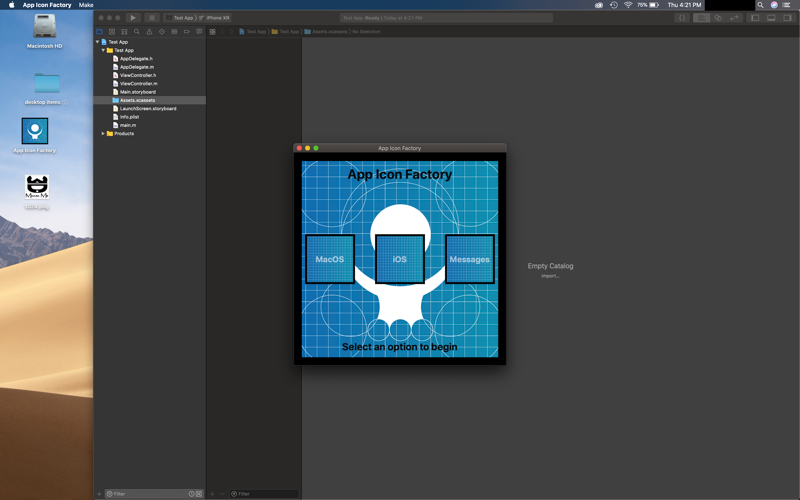Click Assets.xcassets in the jump bar
This screenshot has height=500, width=800.
[326, 32]
